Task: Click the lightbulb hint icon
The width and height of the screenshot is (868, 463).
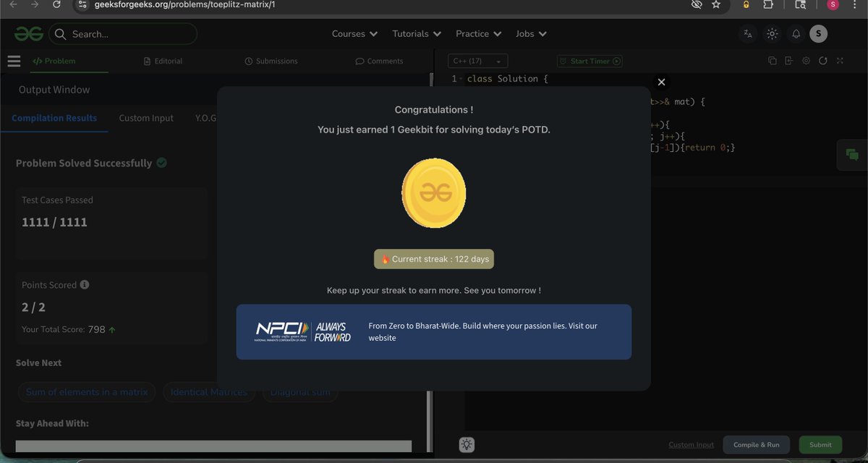Action: point(467,444)
